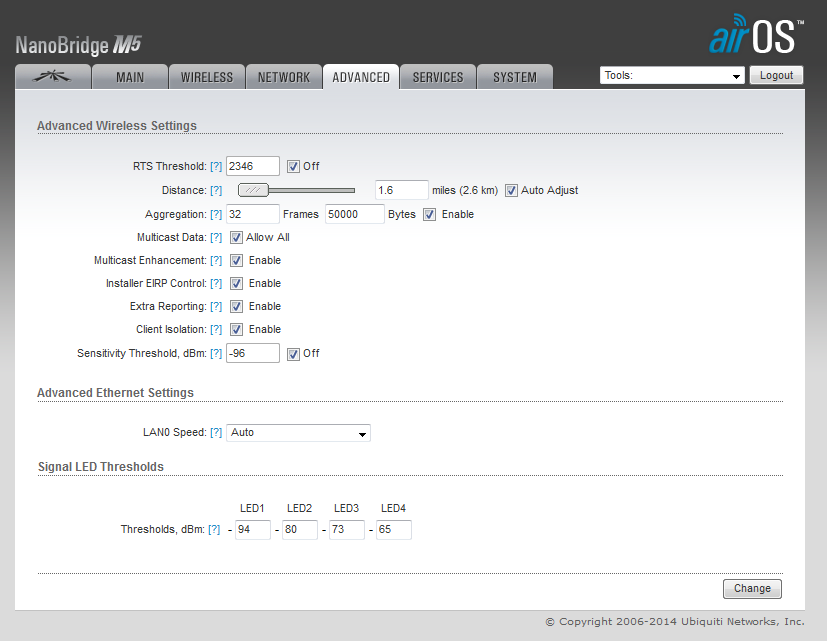Click the Distance slider track
The image size is (827, 641).
(312, 190)
